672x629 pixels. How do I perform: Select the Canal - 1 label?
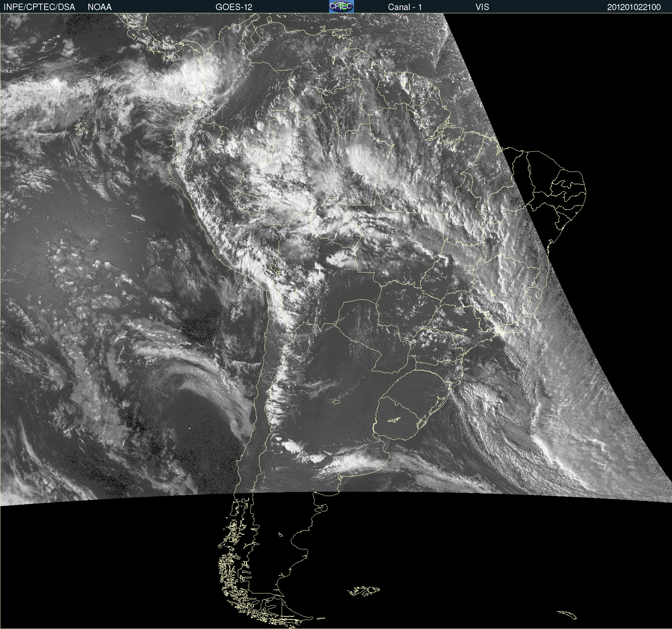405,7
